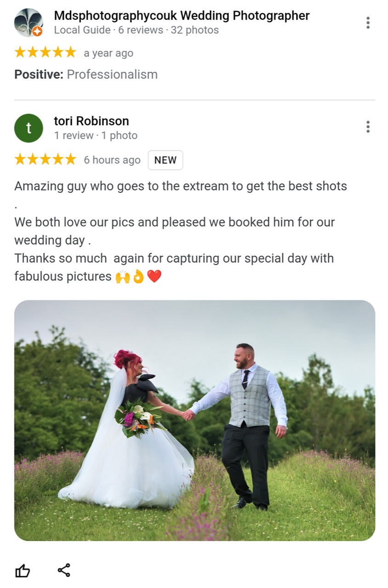Viewport: 388px width, 588px height.
Task: Open tori Robinson's green avatar
Action: pos(29,128)
